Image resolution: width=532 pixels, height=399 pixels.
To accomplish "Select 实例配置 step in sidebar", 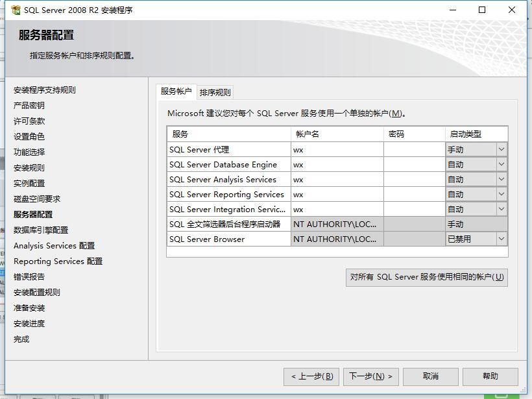I will pos(29,183).
